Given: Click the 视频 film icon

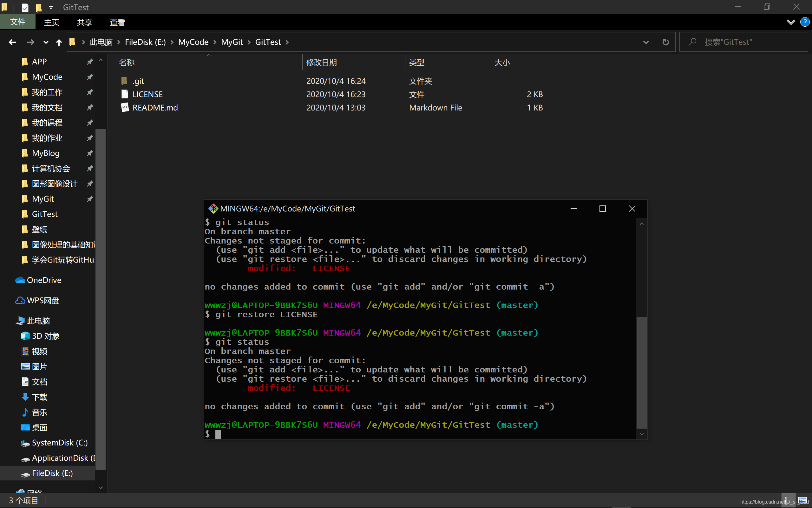Looking at the screenshot, I should pos(25,351).
